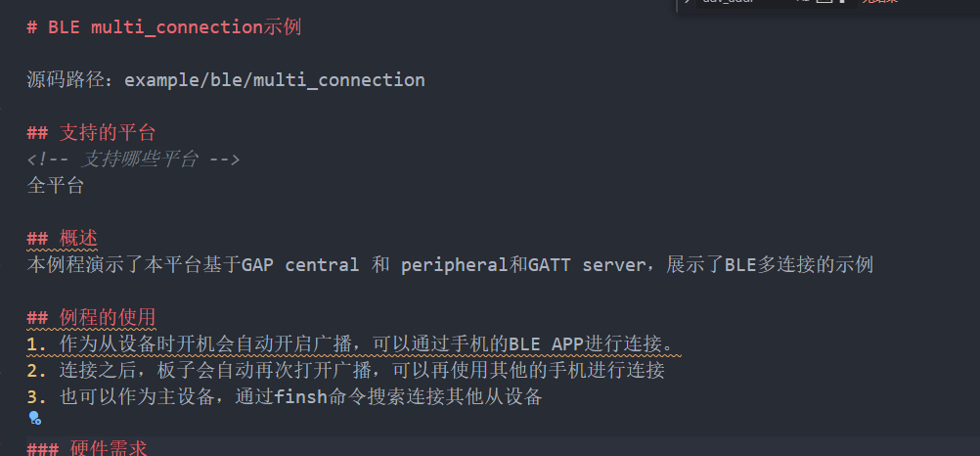980x456 pixels.
Task: Click the '## 支持的平台' heading
Action: click(x=91, y=133)
